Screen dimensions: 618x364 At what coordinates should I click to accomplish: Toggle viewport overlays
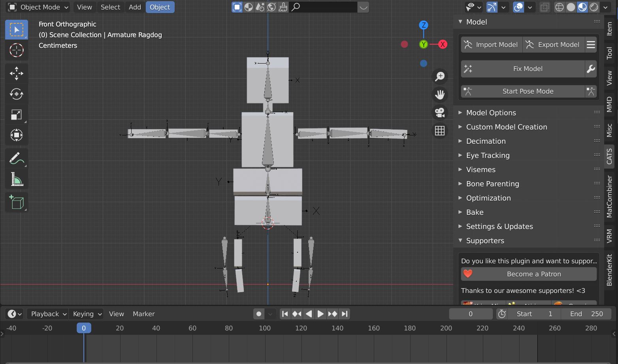click(x=518, y=7)
